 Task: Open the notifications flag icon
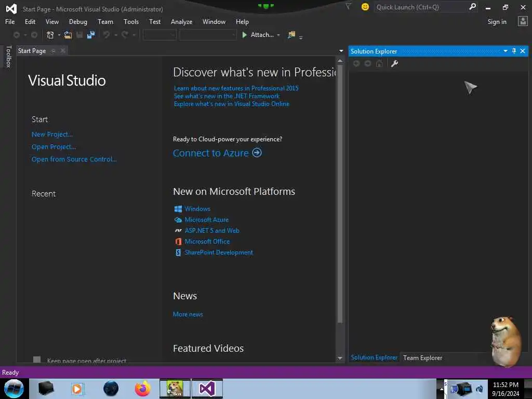click(x=348, y=6)
